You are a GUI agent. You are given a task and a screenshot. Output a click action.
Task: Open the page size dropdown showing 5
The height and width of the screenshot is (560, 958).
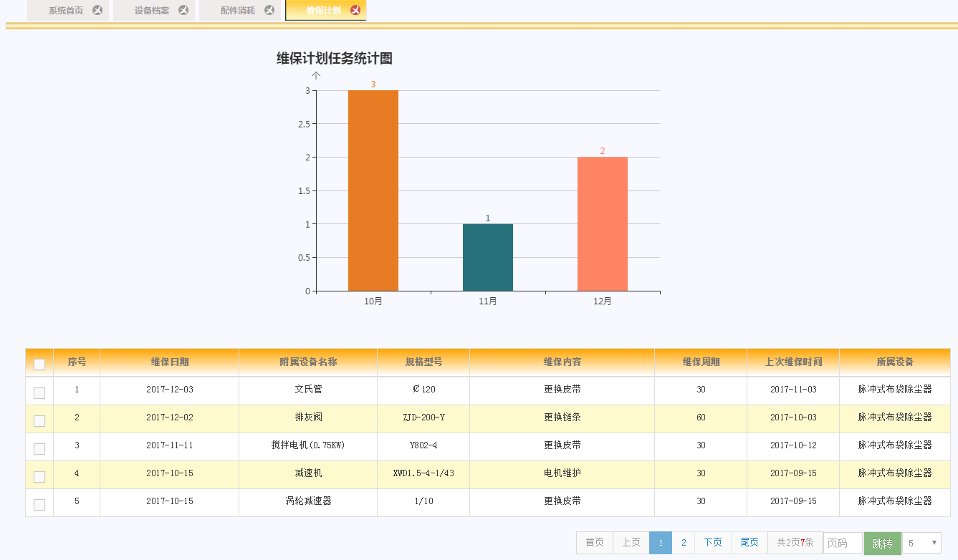[x=921, y=544]
